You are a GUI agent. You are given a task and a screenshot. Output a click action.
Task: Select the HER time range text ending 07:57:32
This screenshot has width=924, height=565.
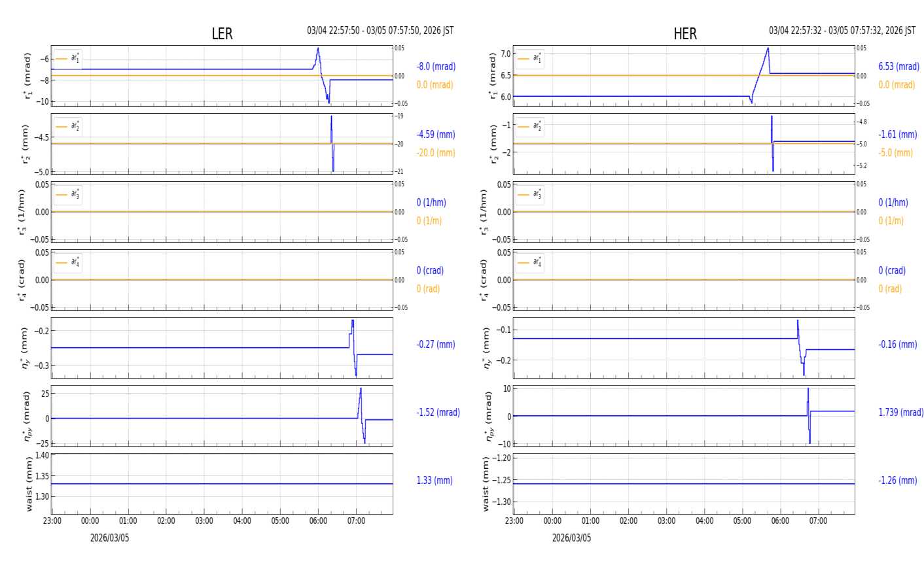tap(842, 31)
